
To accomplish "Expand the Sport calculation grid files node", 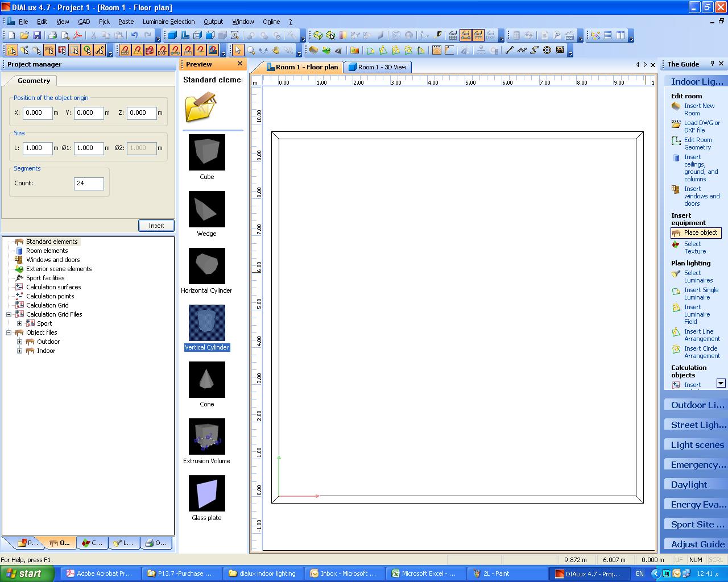I will point(20,323).
